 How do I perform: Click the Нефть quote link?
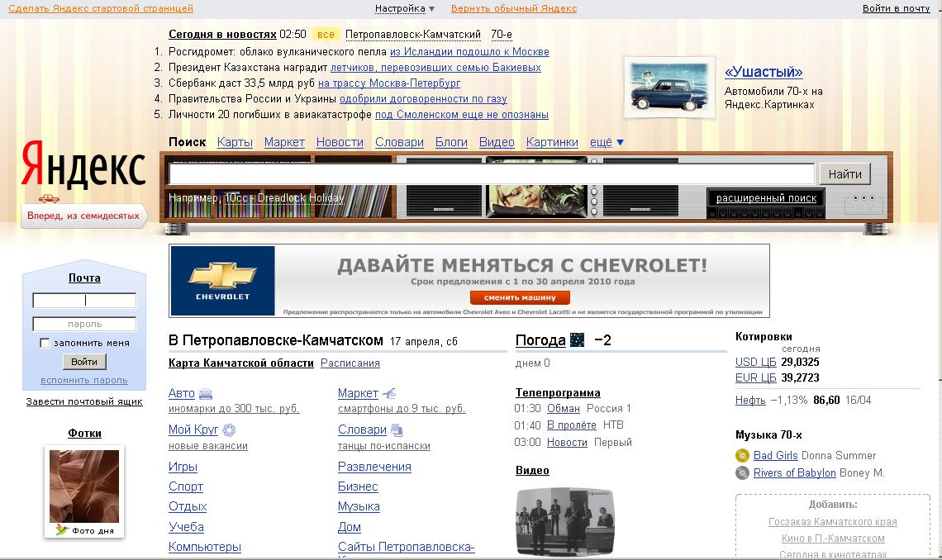(x=750, y=401)
